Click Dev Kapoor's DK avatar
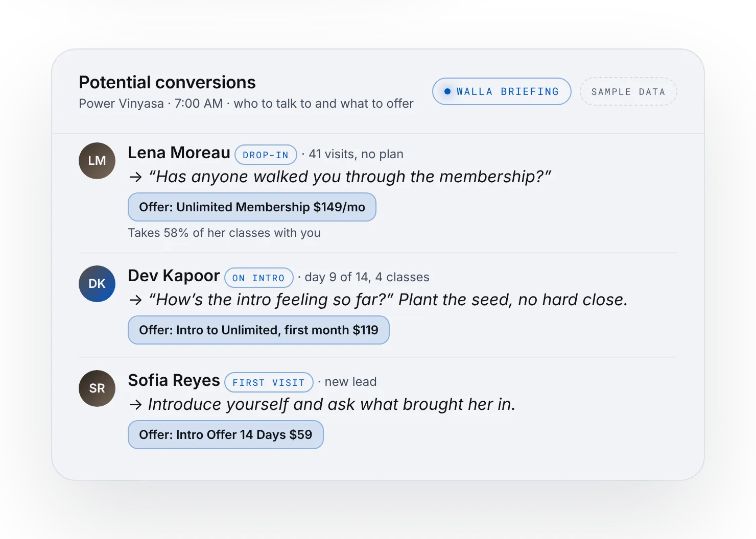 pyautogui.click(x=97, y=284)
